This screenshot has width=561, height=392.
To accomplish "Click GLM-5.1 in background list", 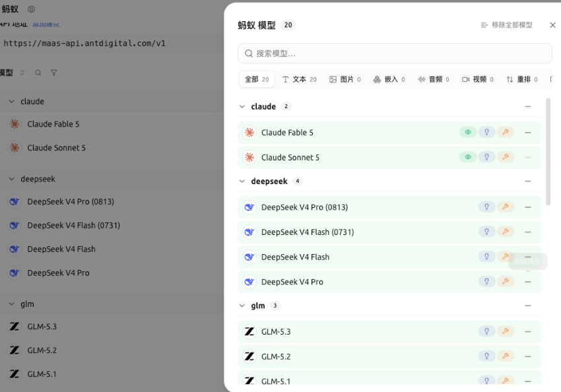I will (x=42, y=374).
